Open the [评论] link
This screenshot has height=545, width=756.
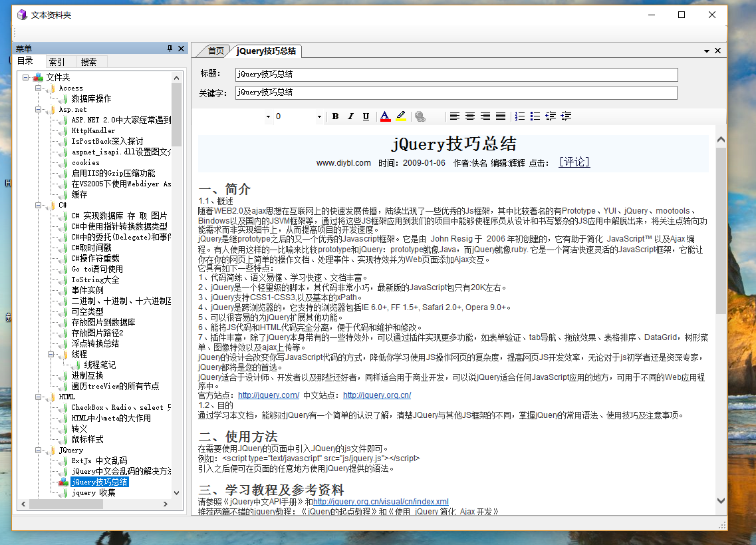(574, 162)
